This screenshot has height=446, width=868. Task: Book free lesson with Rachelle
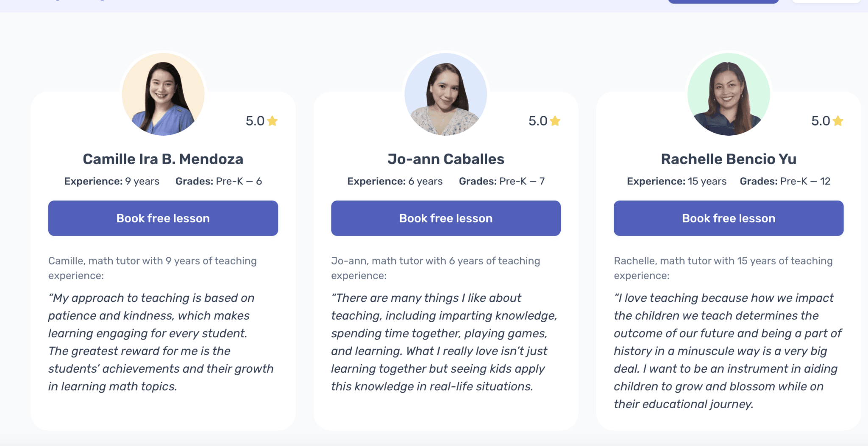(x=729, y=218)
